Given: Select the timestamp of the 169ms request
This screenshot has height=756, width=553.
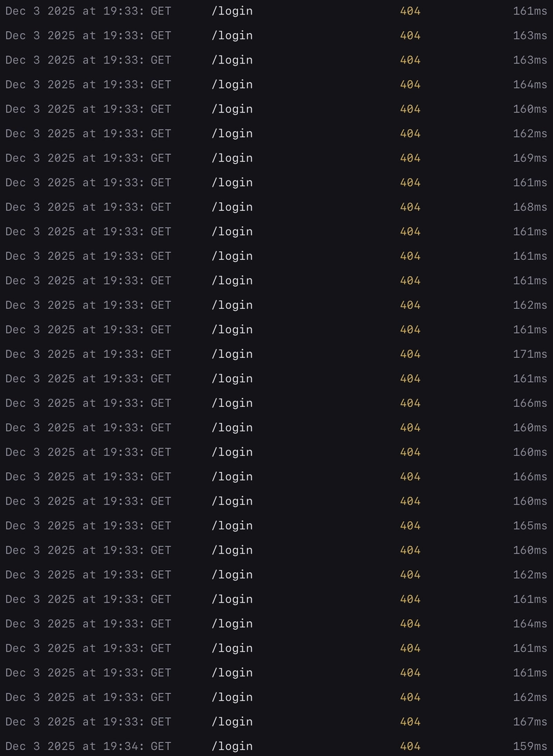Looking at the screenshot, I should pyautogui.click(x=88, y=158).
